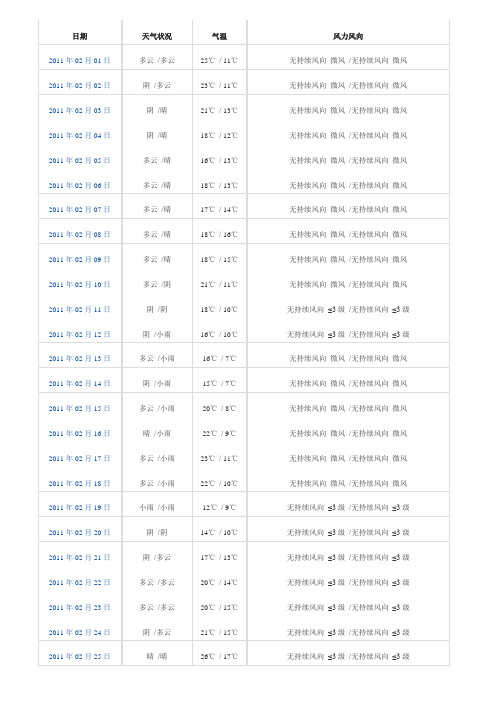Click the 日期 column header
The image size is (496, 702).
tap(80, 36)
